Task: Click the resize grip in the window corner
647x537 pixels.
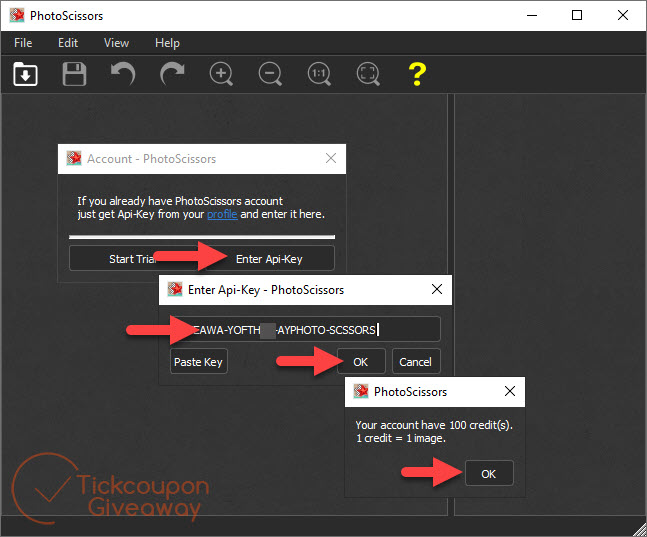Action: (x=640, y=530)
